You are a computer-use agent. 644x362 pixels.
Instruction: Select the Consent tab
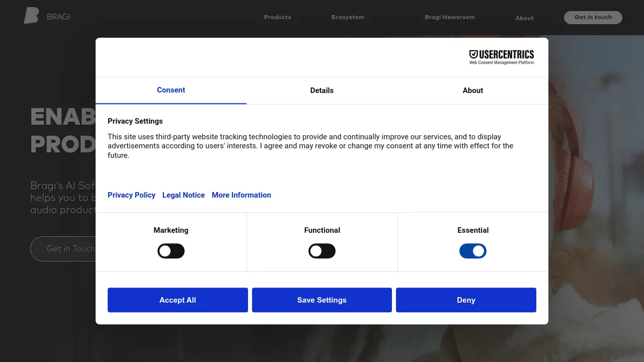point(171,90)
